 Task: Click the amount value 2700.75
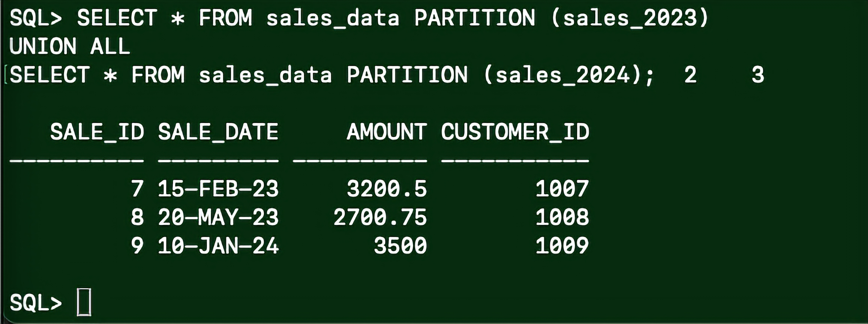pos(380,217)
